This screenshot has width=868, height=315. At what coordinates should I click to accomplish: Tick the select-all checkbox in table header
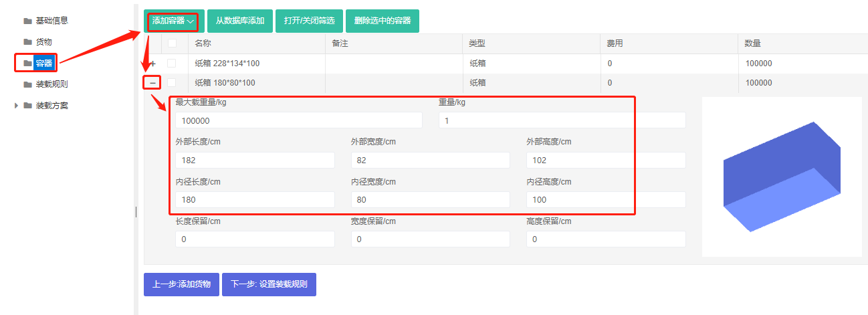pos(173,44)
